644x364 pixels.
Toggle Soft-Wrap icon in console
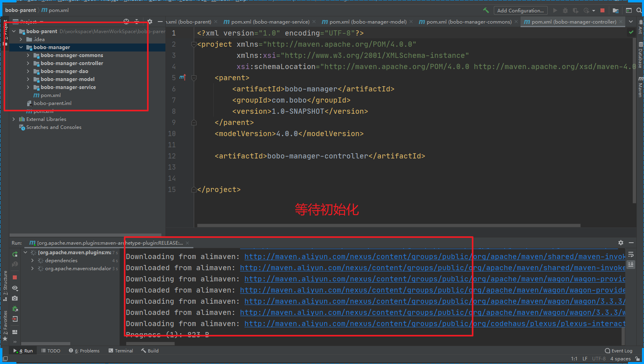(631, 254)
